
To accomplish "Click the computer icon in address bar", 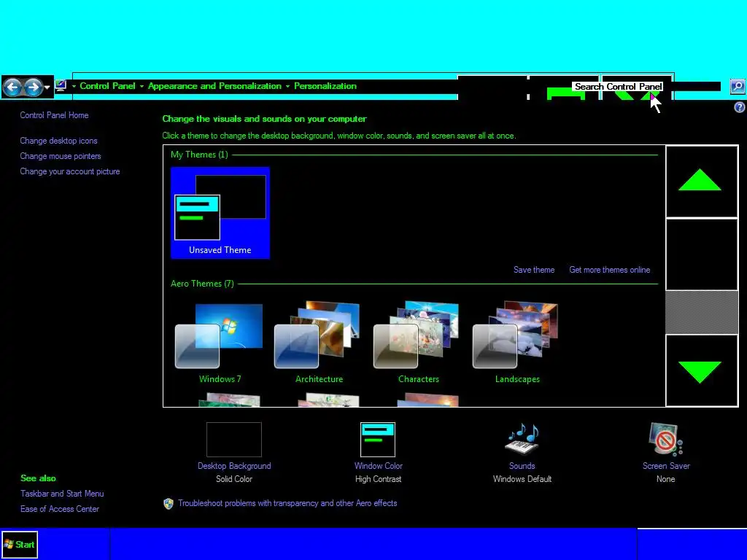I will [x=61, y=86].
